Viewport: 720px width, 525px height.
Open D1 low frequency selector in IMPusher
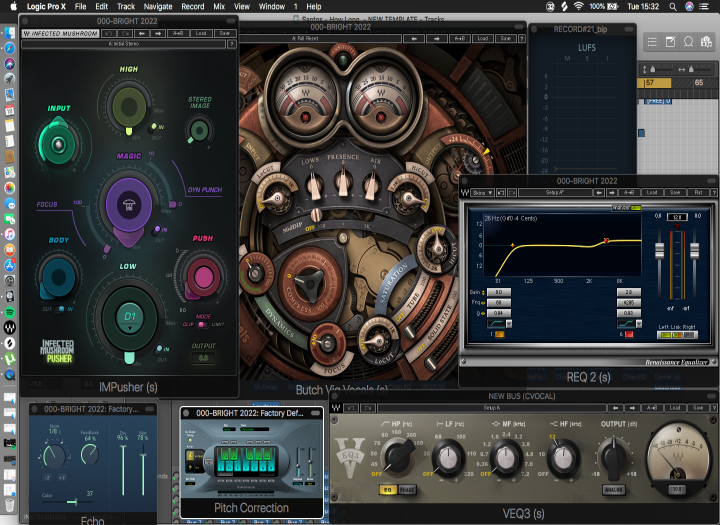coord(130,317)
